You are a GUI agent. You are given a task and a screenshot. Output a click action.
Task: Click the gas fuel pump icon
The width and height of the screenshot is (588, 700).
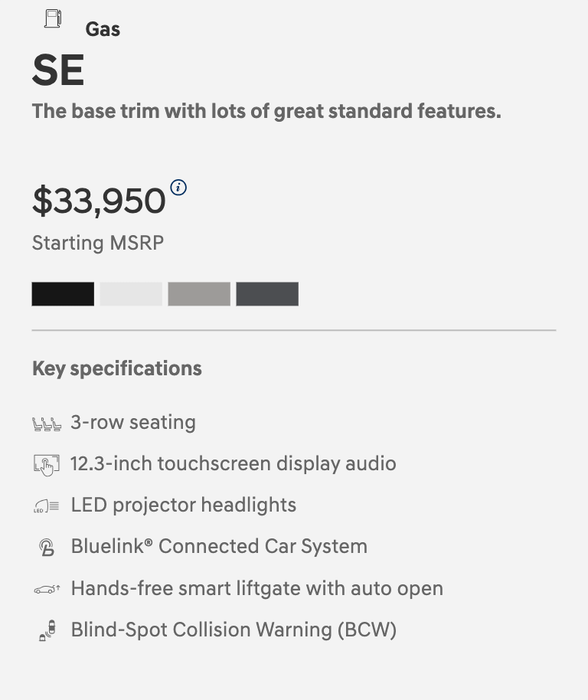point(53,18)
